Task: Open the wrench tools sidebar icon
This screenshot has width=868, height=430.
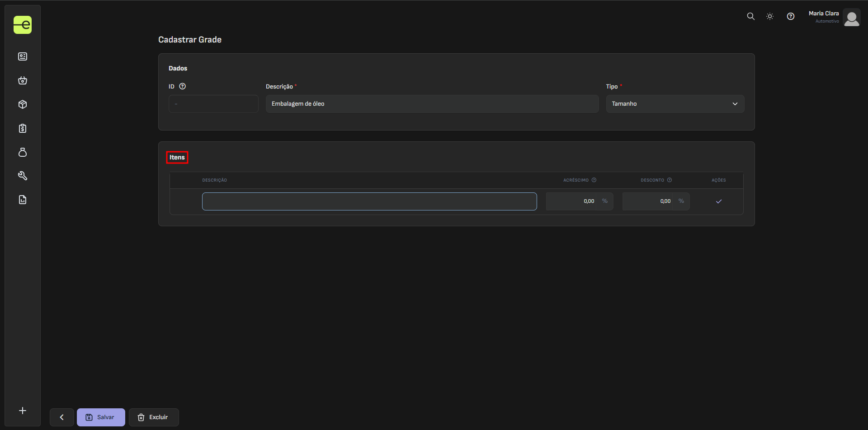Action: (x=23, y=176)
